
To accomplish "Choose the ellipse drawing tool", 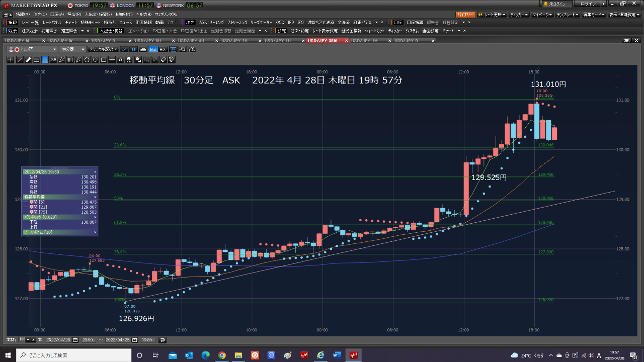I will point(95,60).
